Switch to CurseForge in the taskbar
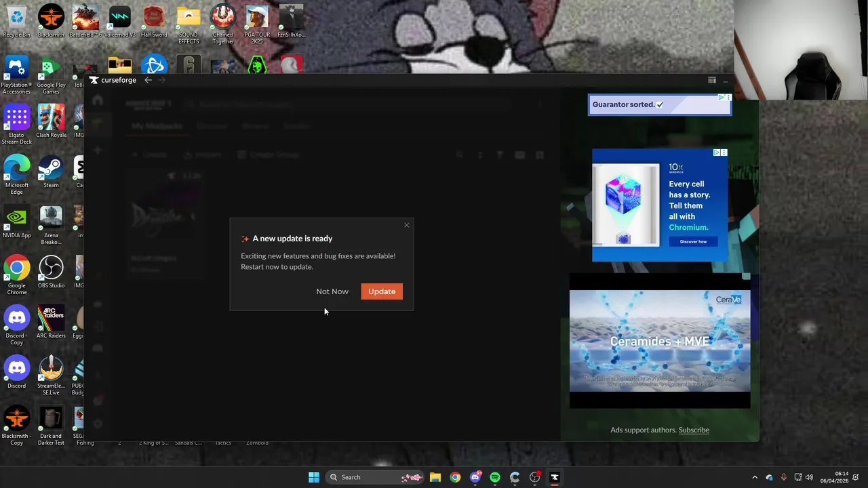 pyautogui.click(x=554, y=477)
